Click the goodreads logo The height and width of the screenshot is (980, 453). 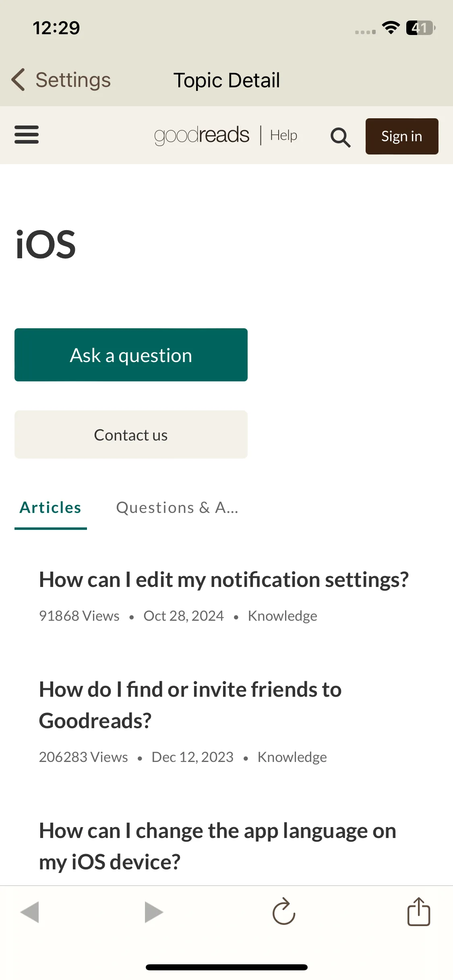(x=202, y=135)
